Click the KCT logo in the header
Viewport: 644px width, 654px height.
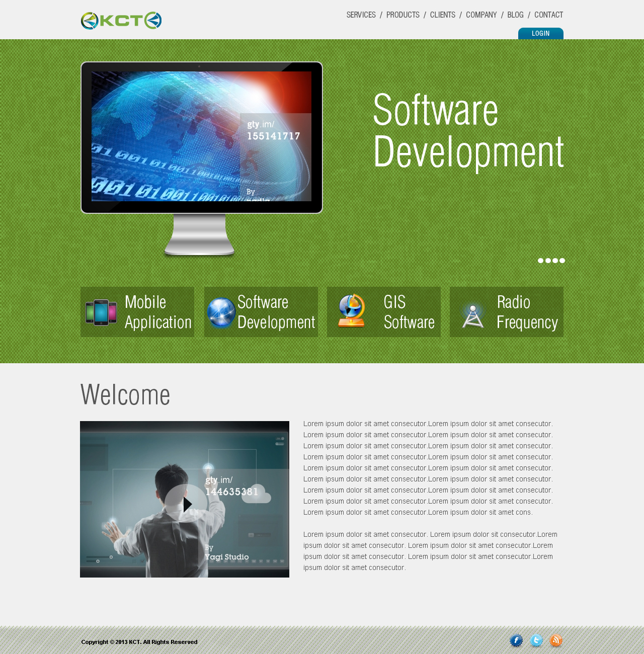121,21
